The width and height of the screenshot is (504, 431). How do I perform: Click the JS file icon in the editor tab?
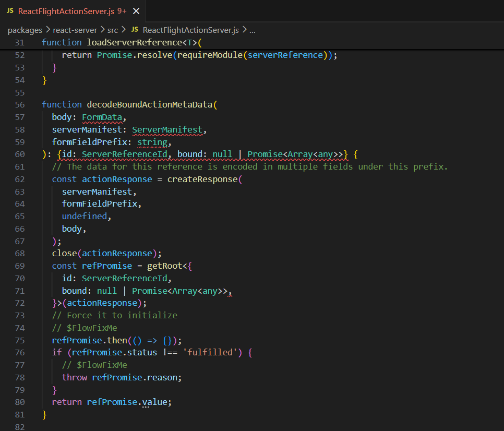[10, 11]
